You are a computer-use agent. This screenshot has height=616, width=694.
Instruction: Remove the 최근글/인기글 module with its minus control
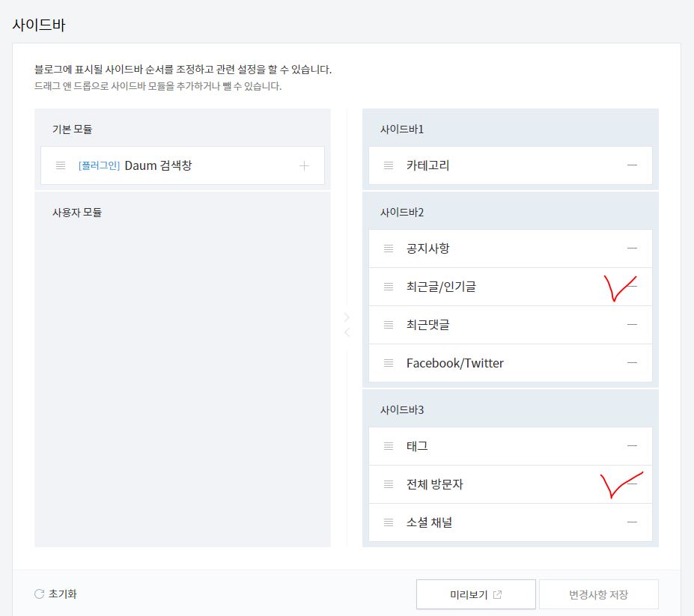click(632, 286)
